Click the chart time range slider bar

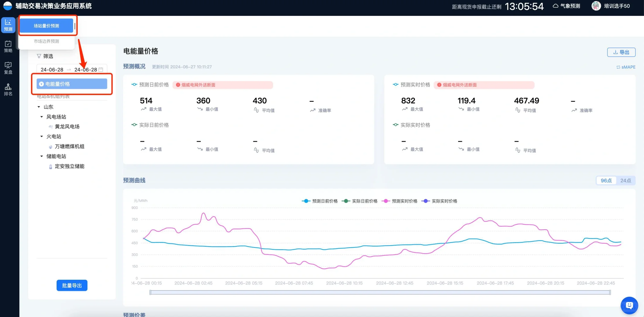pyautogui.click(x=380, y=292)
